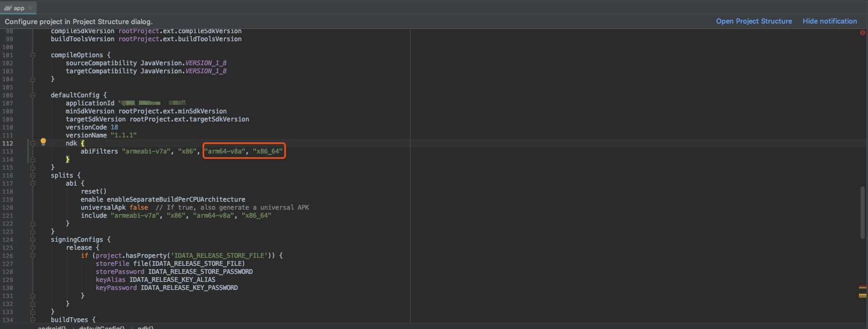Click the notification text "Configure project in Project Structure dialog."
Viewport: 868px width, 329px height.
point(79,21)
